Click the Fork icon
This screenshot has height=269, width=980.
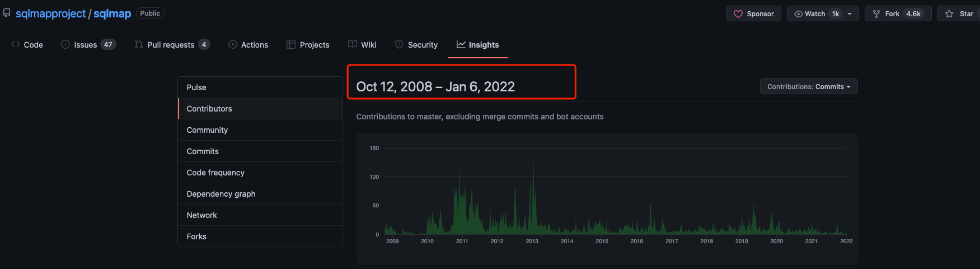pyautogui.click(x=876, y=14)
